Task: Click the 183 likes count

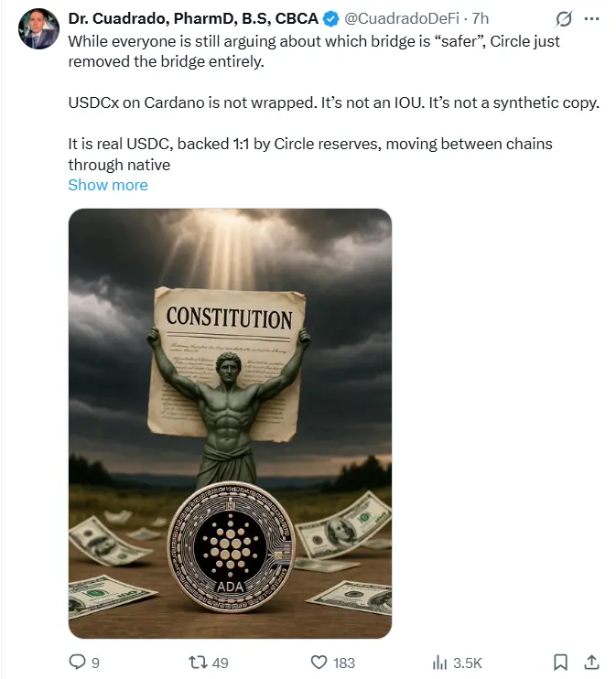Action: click(x=344, y=663)
